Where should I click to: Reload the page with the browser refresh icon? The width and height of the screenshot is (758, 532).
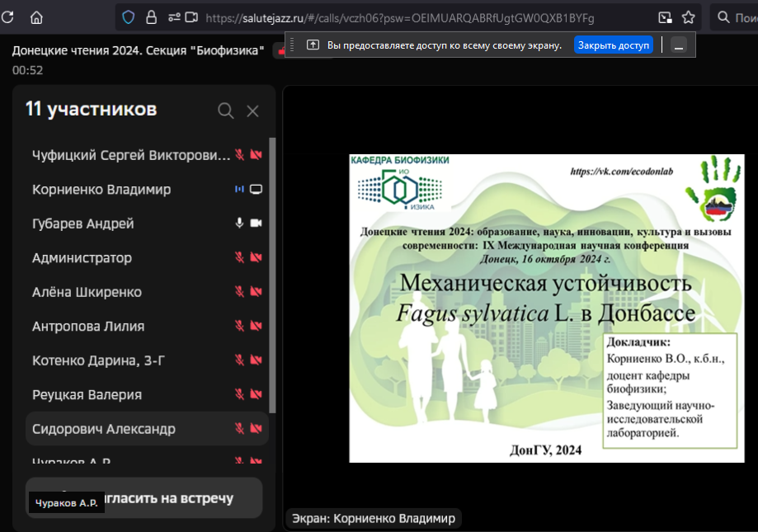tap(7, 17)
